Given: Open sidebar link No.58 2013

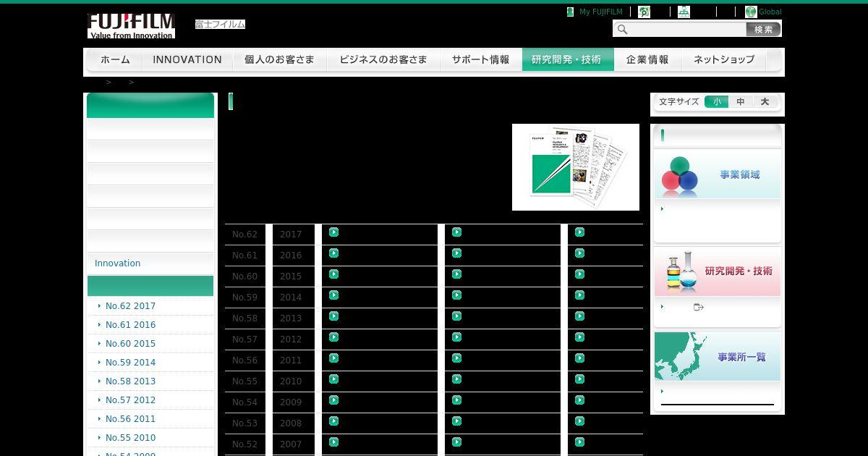Looking at the screenshot, I should tap(130, 381).
